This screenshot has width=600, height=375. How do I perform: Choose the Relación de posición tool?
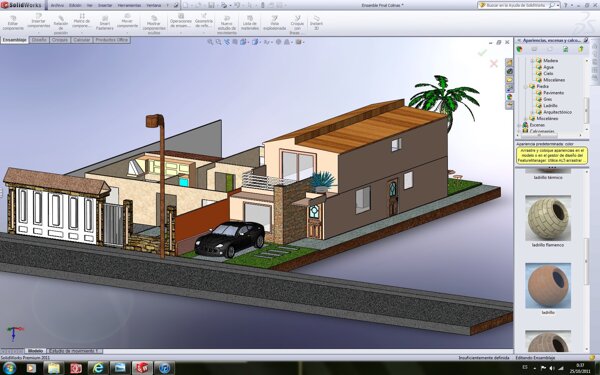[x=61, y=24]
